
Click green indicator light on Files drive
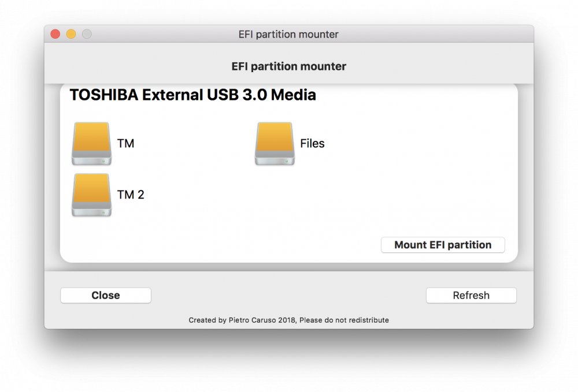(x=287, y=161)
